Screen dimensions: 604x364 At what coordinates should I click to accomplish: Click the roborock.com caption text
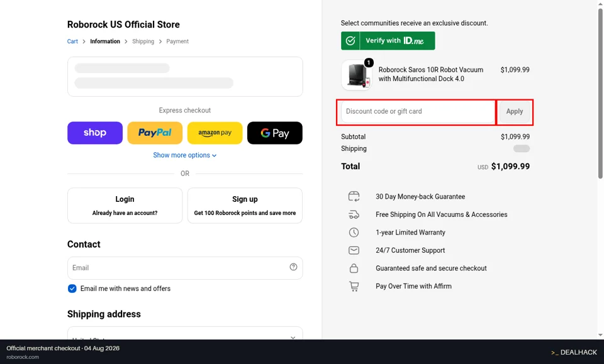(23, 357)
